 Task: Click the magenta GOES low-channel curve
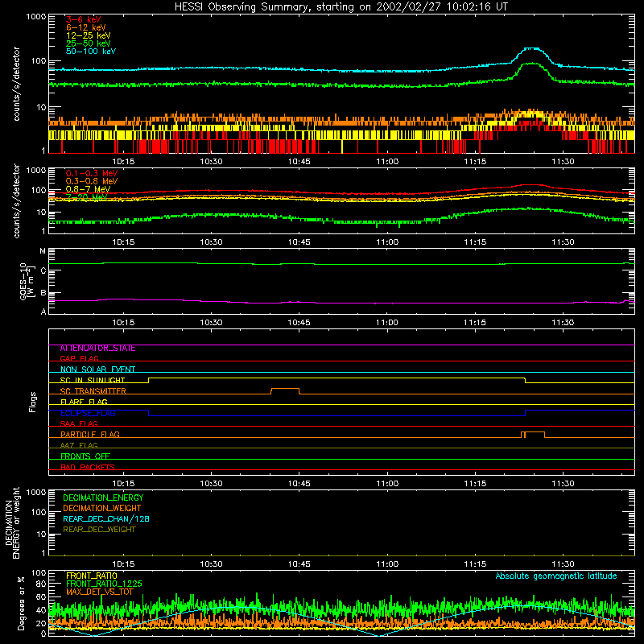(341, 303)
